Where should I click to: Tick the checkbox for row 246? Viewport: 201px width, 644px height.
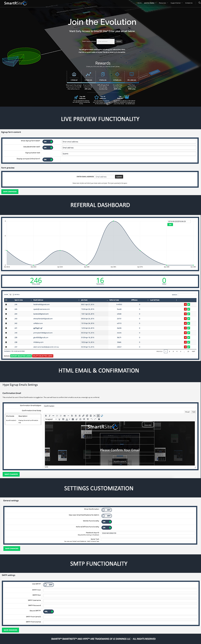[6, 305]
